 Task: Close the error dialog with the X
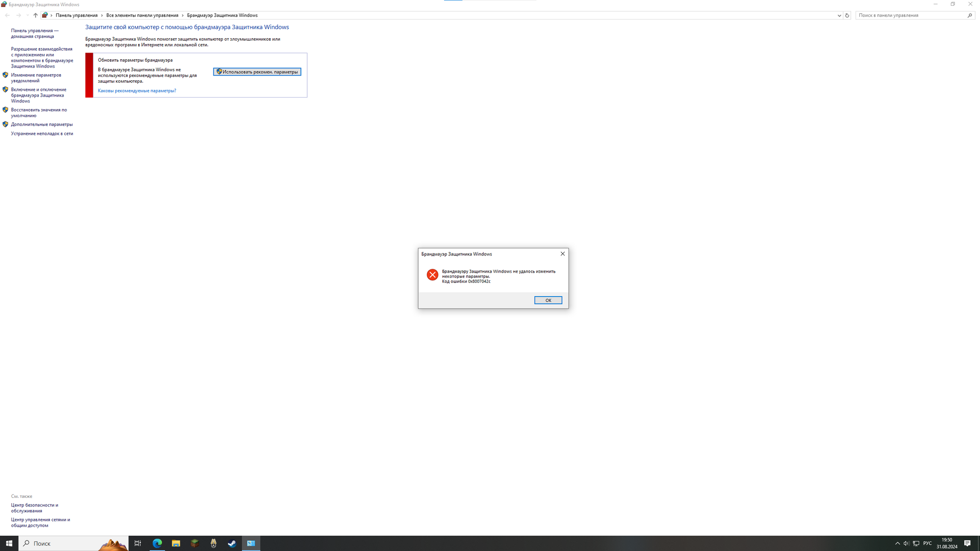[x=562, y=253]
